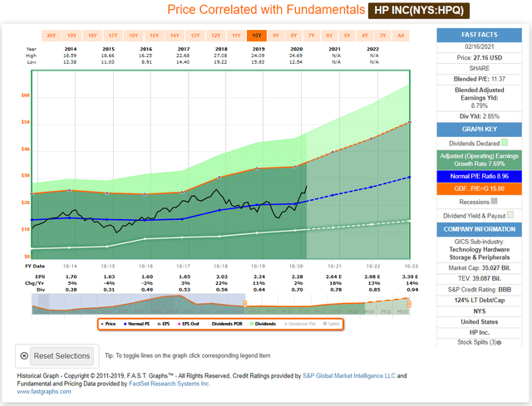Open FactSet Research Systems Inc. link
The width and height of the screenshot is (532, 406).
pos(170,384)
